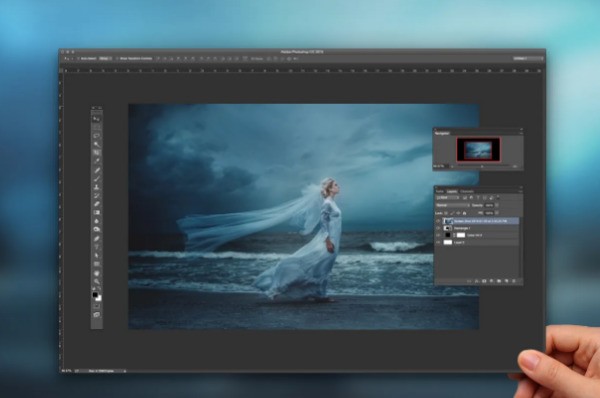Screen dimensions: 600x398
Task: Toggle layer filtering switch
Action: coord(498,196)
